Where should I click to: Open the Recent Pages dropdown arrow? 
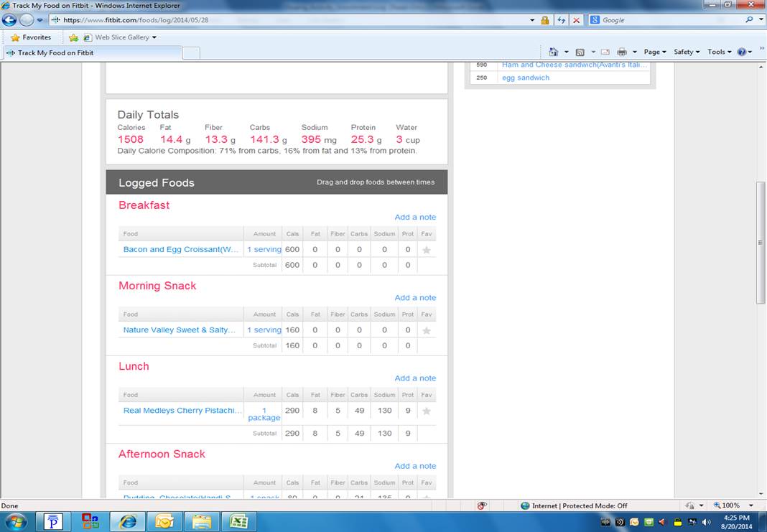click(39, 20)
